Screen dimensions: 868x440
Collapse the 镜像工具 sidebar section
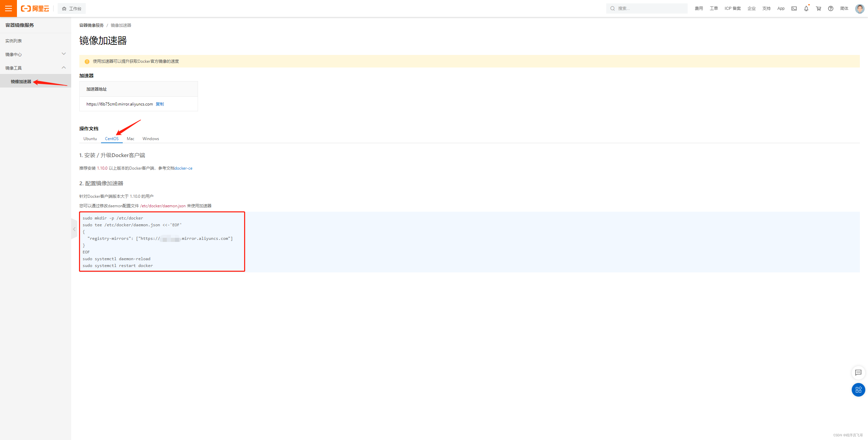click(x=36, y=68)
